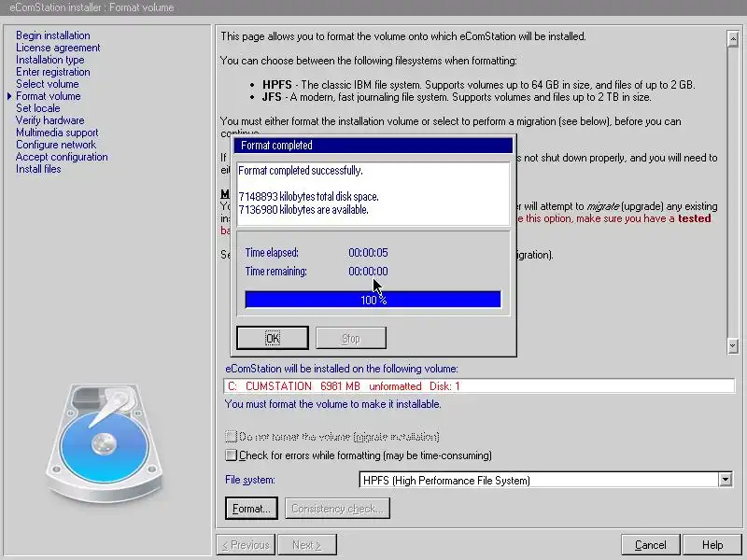Viewport: 747px width, 560px height.
Task: Click '7148893 kilobytes total disk space' text
Action: click(309, 197)
